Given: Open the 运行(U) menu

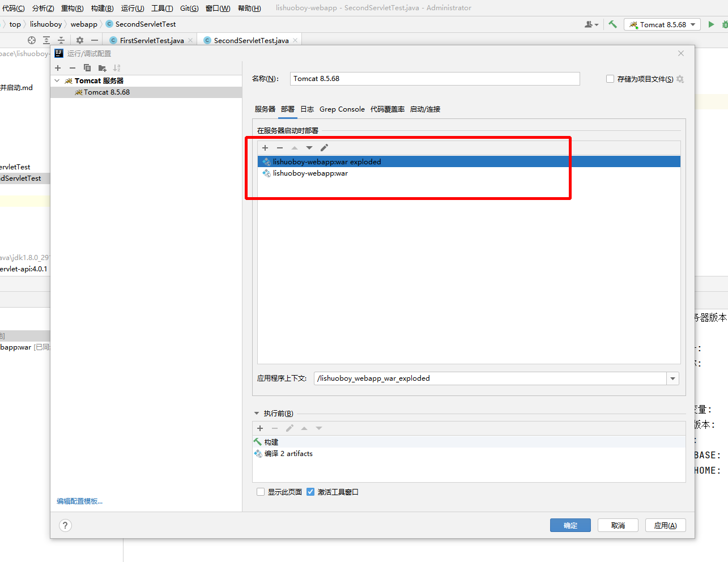Looking at the screenshot, I should [133, 8].
